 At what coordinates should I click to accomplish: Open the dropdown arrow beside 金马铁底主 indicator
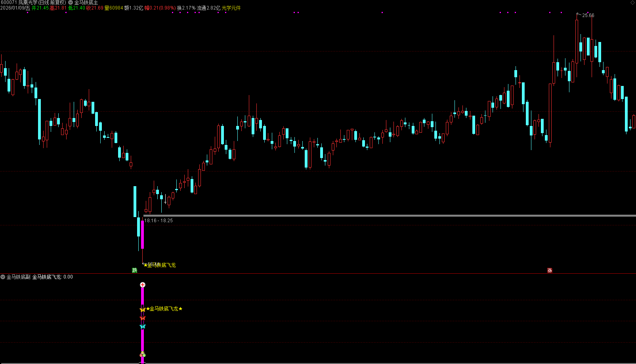point(71,2)
